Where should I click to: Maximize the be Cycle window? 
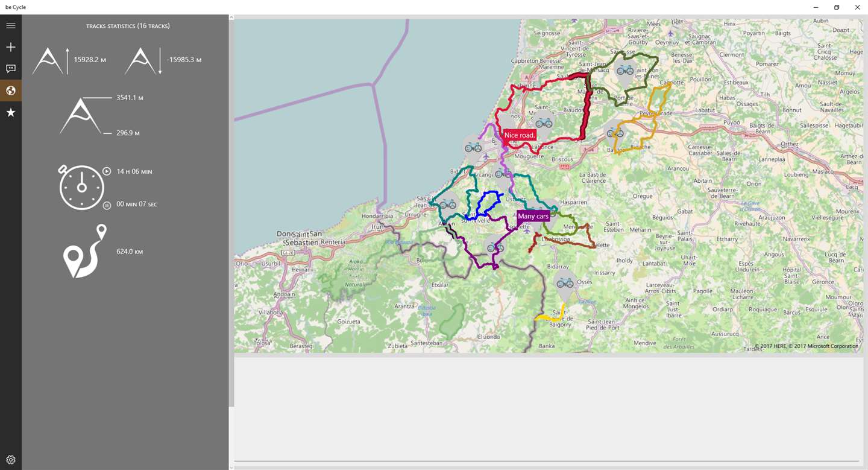click(837, 7)
